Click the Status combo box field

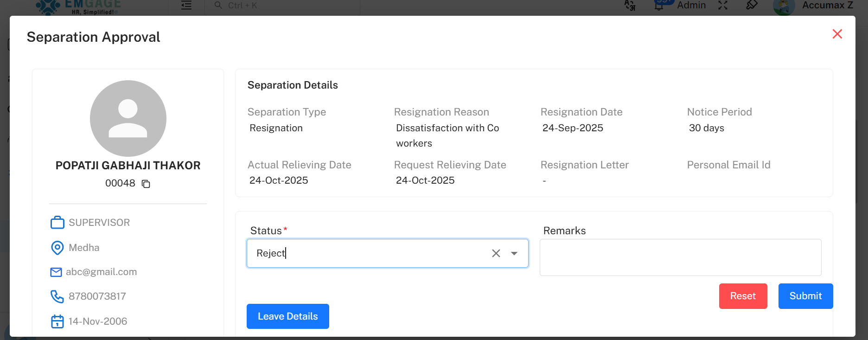pyautogui.click(x=366, y=253)
